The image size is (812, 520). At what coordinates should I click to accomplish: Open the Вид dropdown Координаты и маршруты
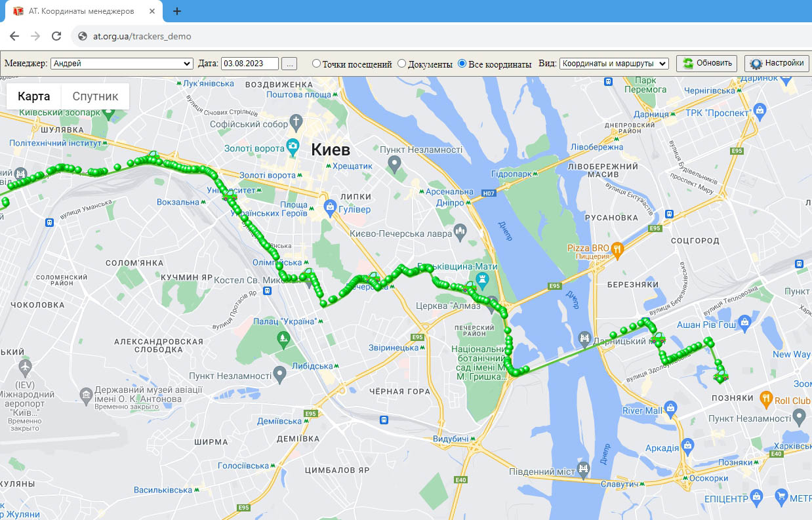(x=614, y=64)
